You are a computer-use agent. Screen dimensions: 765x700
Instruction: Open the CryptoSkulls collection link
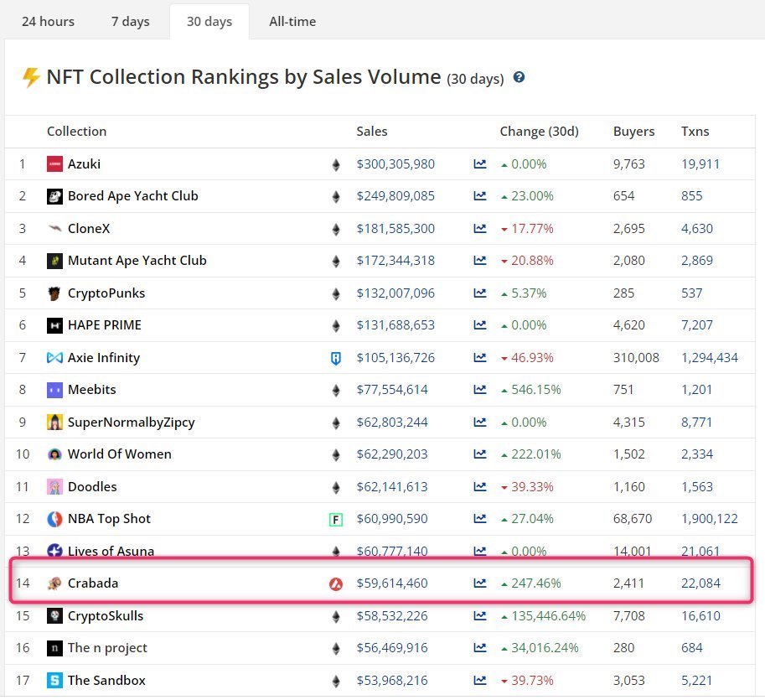106,616
